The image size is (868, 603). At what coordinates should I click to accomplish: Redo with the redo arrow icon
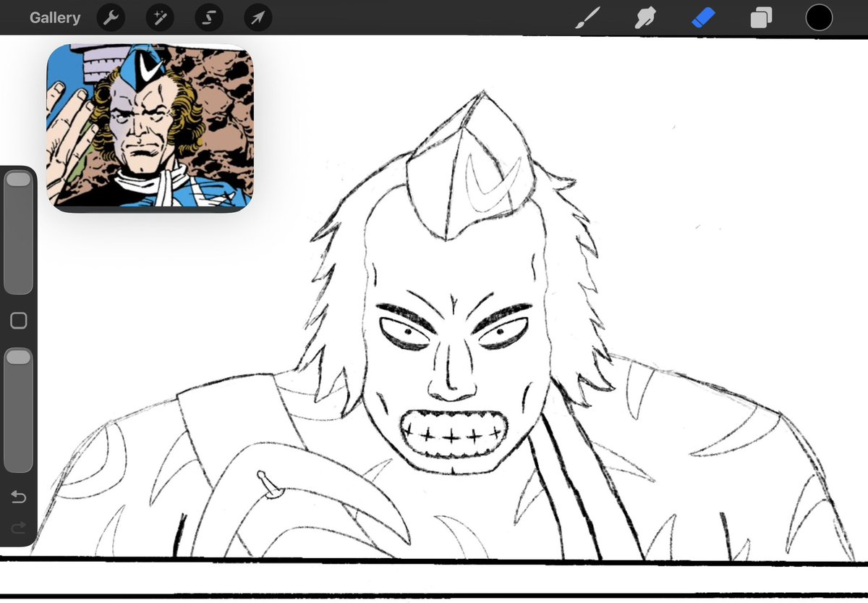(19, 527)
